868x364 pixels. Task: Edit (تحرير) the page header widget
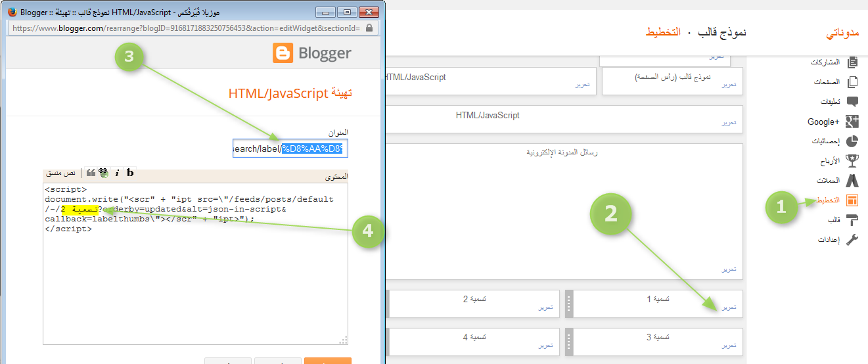[729, 85]
